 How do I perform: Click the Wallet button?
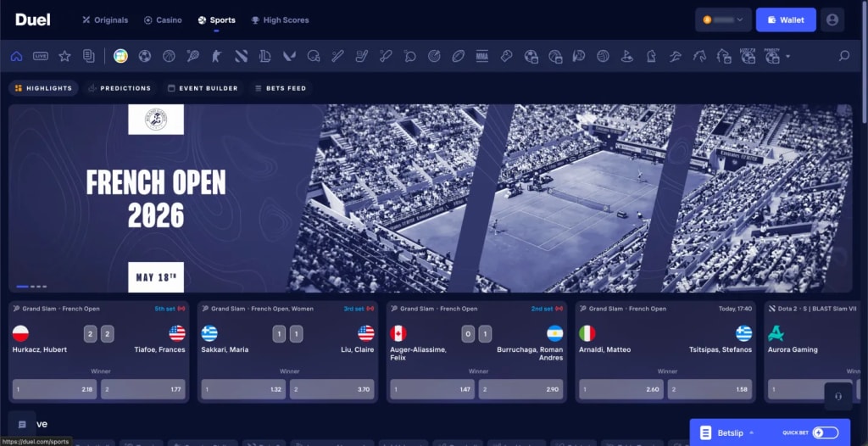click(786, 20)
